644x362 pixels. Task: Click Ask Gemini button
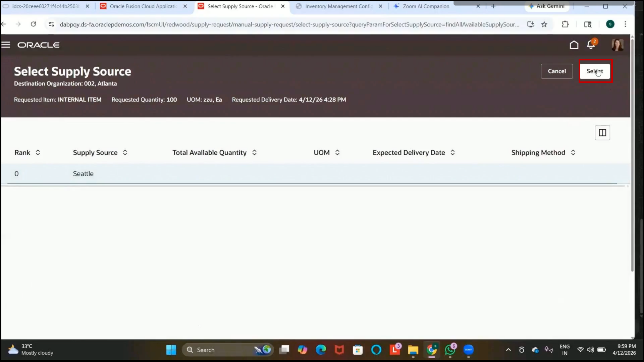tap(547, 6)
